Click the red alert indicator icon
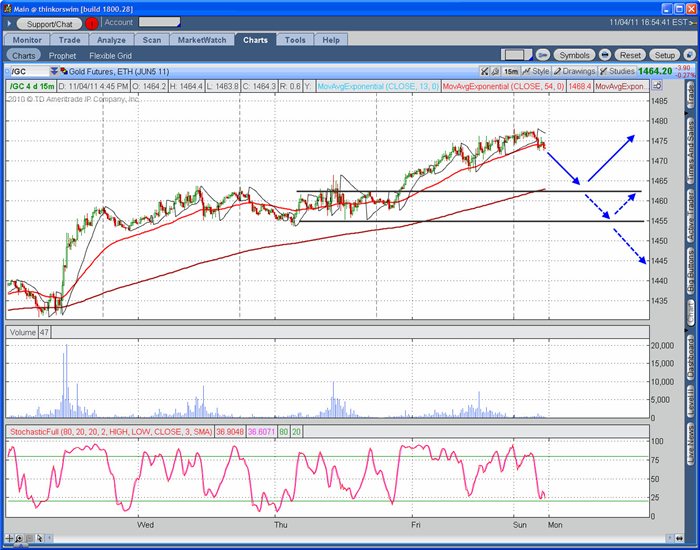Screen dimensions: 700x550 click(x=92, y=24)
